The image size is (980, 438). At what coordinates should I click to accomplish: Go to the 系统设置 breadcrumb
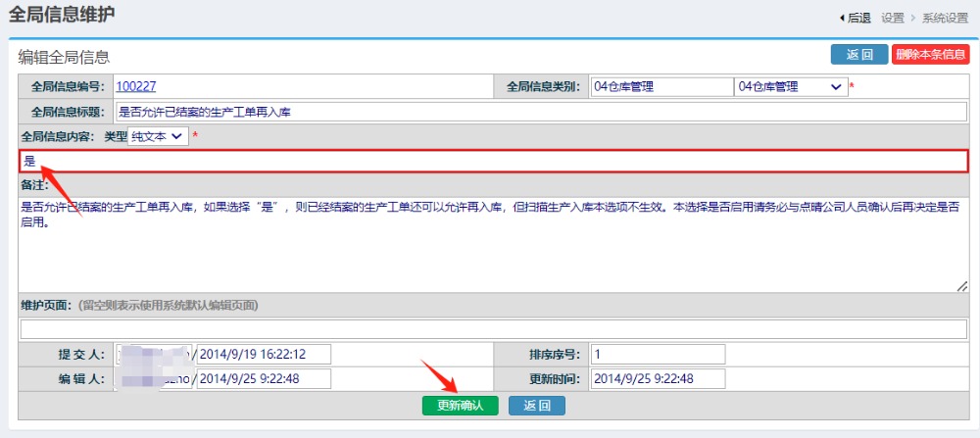[x=945, y=18]
